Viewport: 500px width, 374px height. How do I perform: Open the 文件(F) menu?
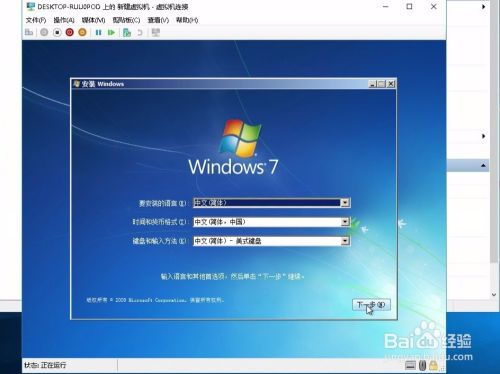[36, 20]
